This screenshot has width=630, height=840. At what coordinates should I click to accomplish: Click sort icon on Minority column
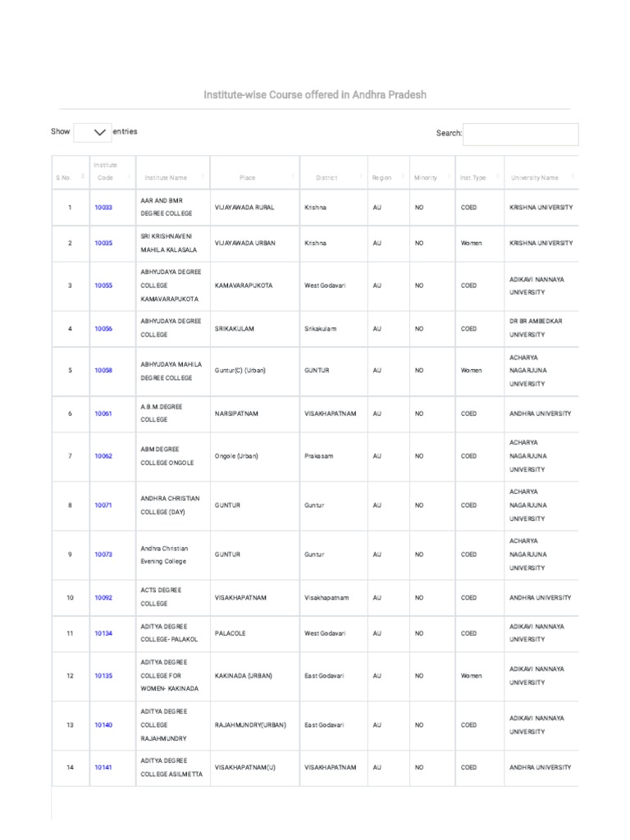(449, 177)
